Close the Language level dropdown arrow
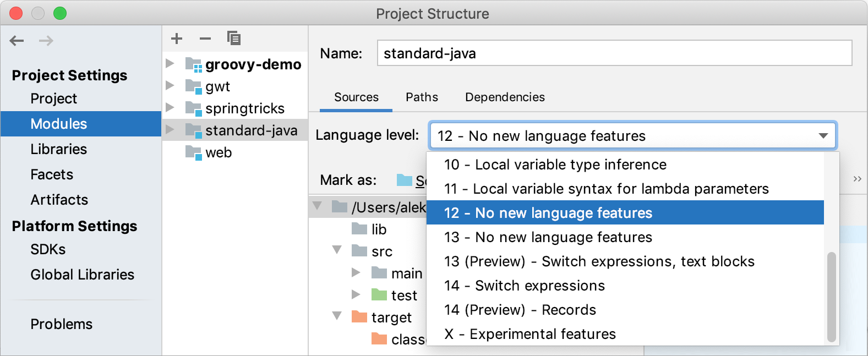868x356 pixels. (x=823, y=136)
